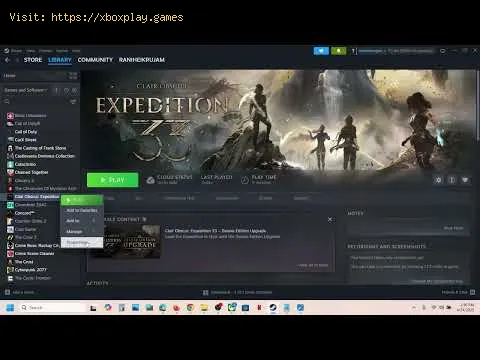This screenshot has width=480, height=360.
Task: Click the Crime Scene Cleaner game icon
Action: [x=10, y=254]
